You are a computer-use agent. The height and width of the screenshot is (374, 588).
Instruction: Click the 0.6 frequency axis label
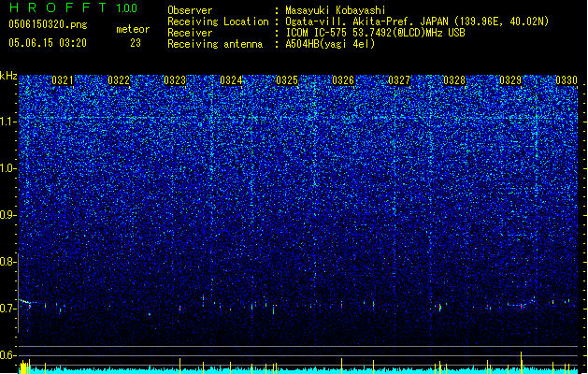tap(8, 355)
